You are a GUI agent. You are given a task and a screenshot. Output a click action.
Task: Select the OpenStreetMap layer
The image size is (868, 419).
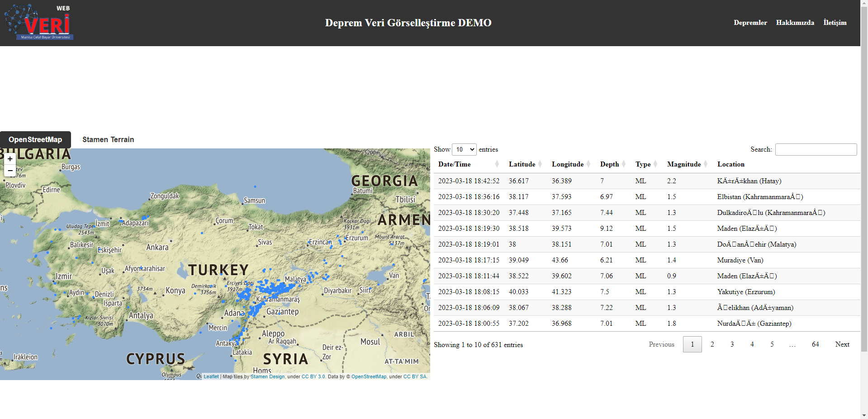(x=35, y=139)
